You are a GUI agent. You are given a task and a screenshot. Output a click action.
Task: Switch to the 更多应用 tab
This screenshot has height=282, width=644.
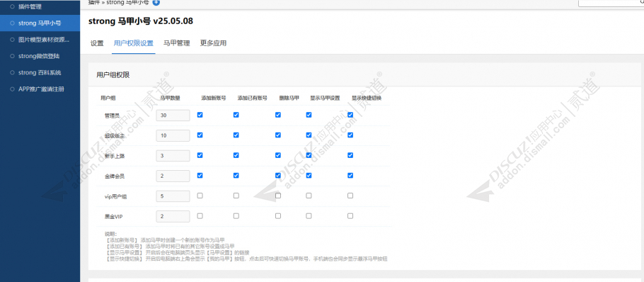coord(213,43)
